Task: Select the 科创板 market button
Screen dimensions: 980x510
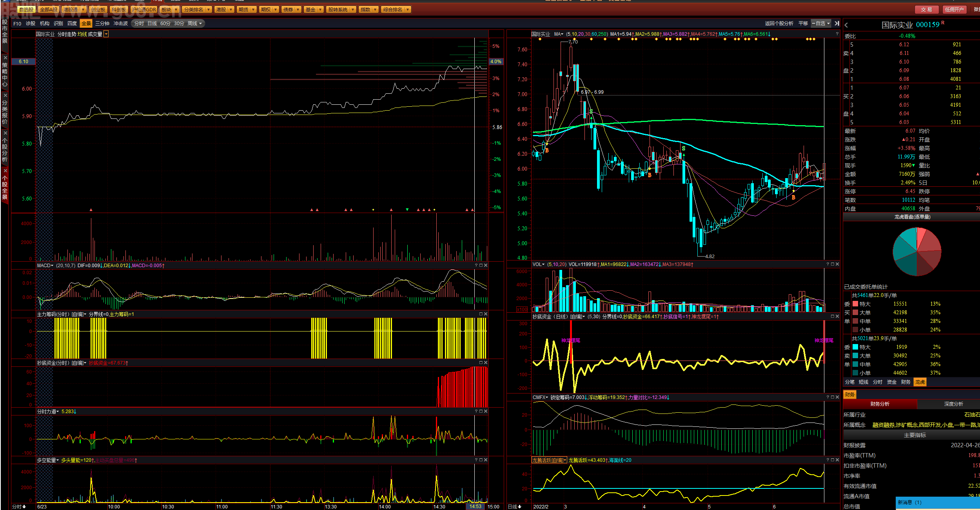Action: [119, 9]
